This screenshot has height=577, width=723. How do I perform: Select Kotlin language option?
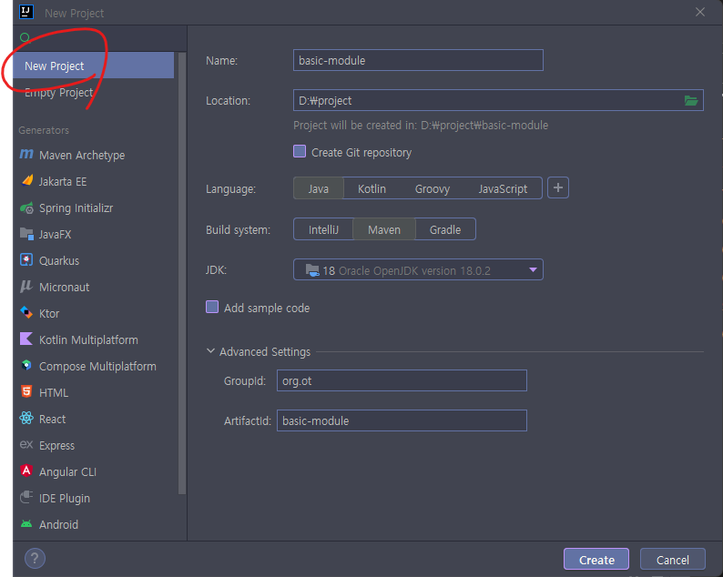point(372,188)
